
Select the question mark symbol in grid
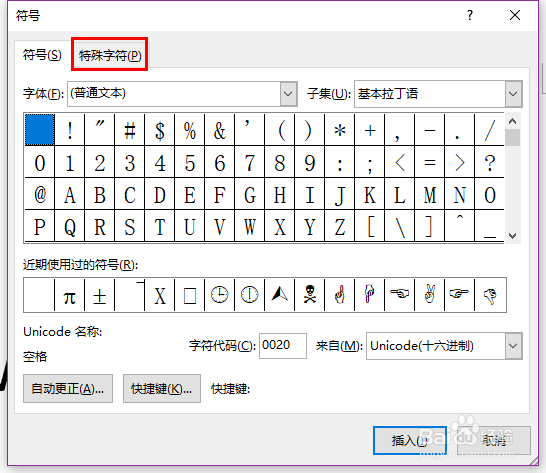click(x=490, y=162)
